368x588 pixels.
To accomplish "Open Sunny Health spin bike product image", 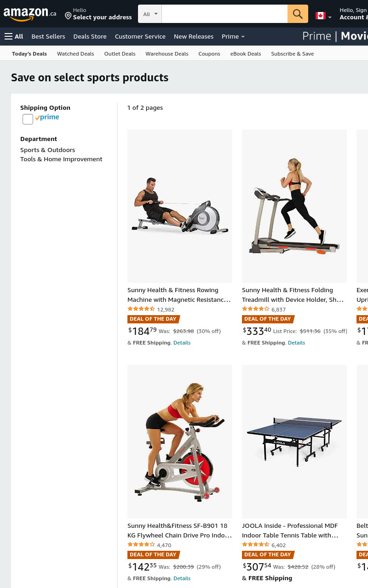I will coord(180,442).
